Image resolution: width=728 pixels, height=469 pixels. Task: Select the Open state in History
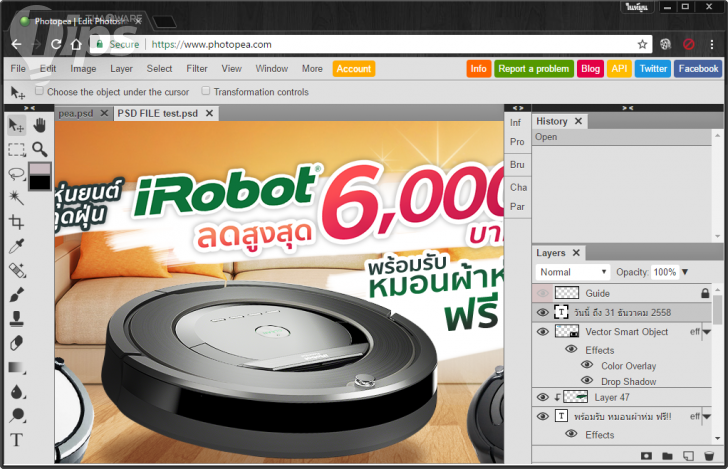pos(622,137)
